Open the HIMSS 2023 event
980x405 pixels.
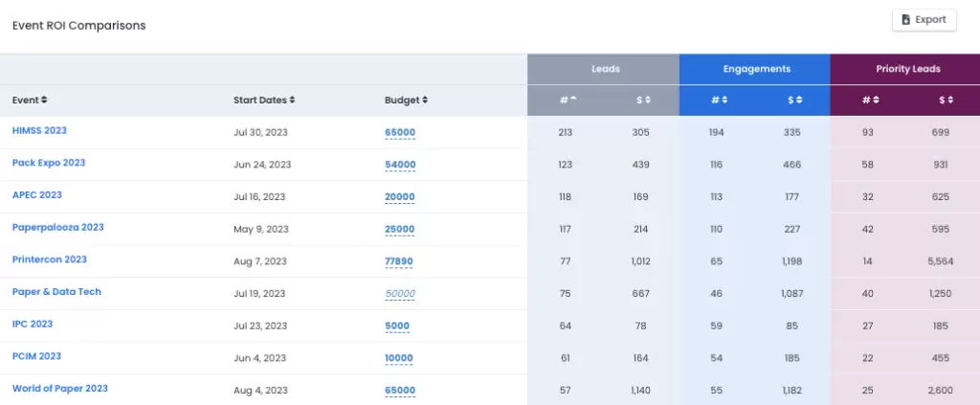pyautogui.click(x=39, y=130)
